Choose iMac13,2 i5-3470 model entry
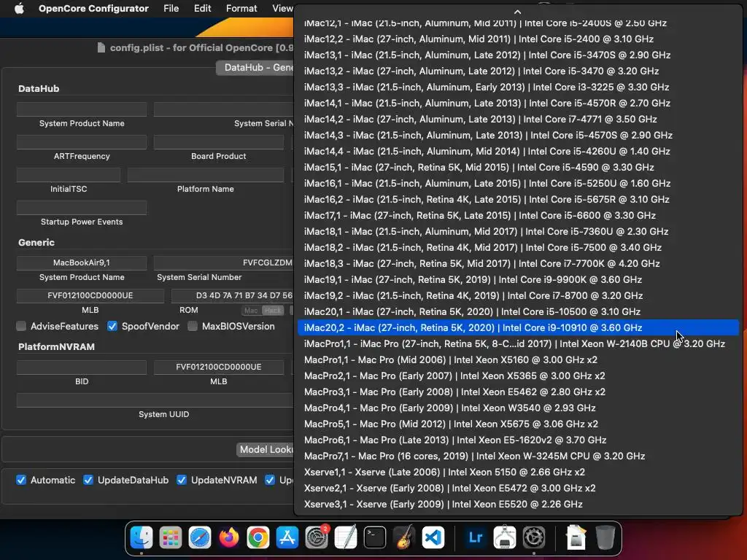Image resolution: width=747 pixels, height=560 pixels. pos(518,71)
